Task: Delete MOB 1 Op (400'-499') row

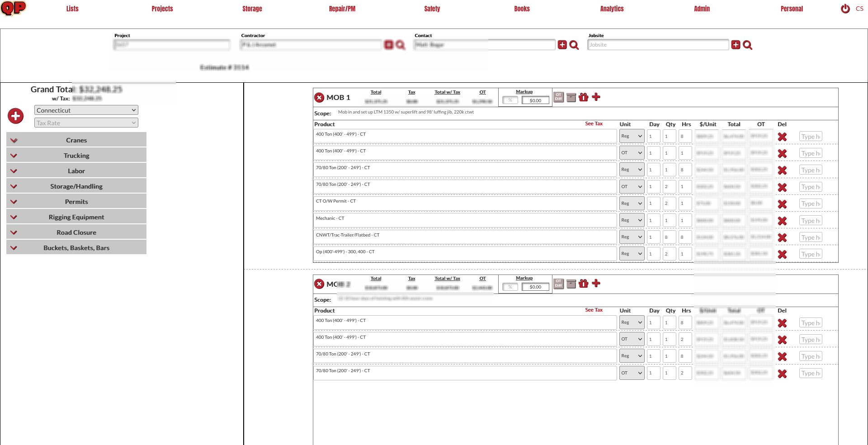Action: [782, 254]
